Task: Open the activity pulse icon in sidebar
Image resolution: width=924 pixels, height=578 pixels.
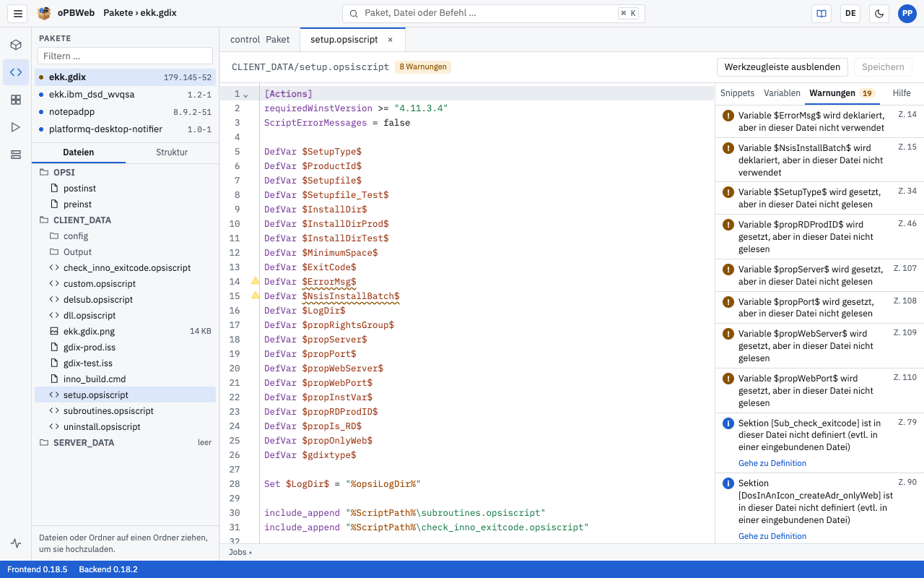Action: coord(16,543)
